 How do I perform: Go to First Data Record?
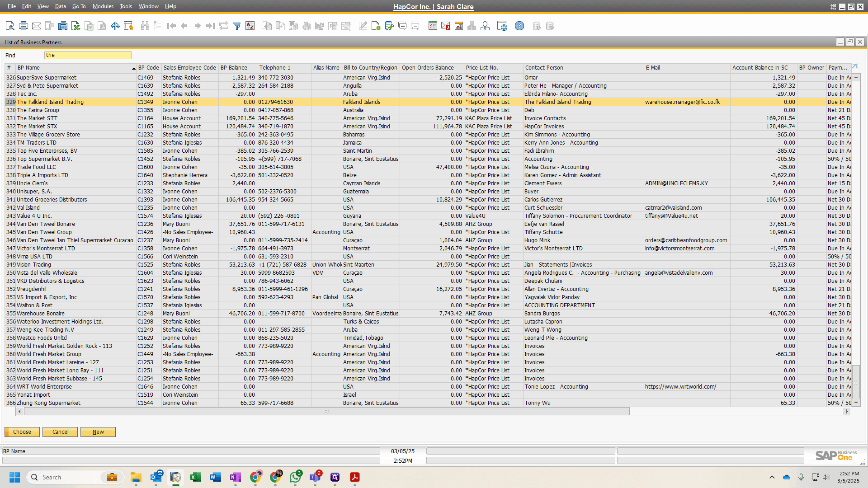coord(171,26)
